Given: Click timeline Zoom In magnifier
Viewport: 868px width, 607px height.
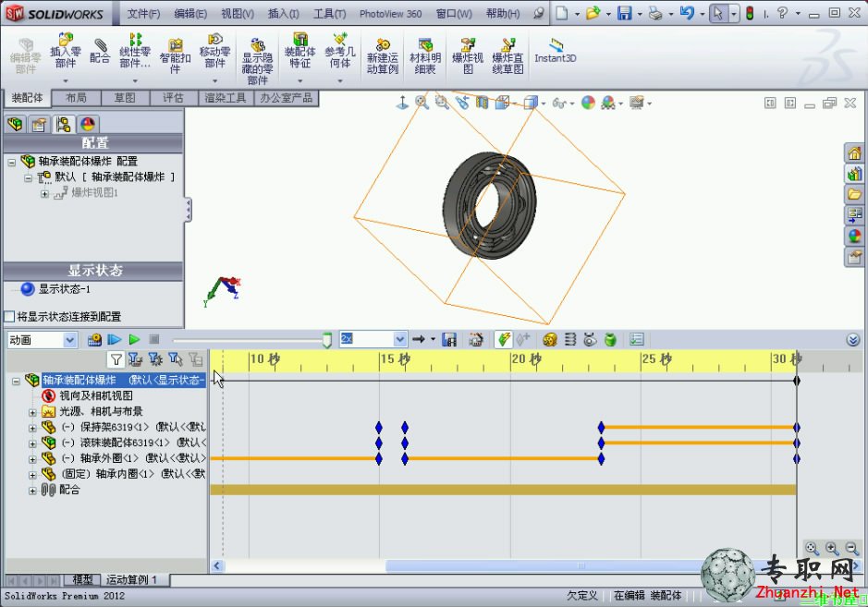Looking at the screenshot, I should tap(832, 549).
